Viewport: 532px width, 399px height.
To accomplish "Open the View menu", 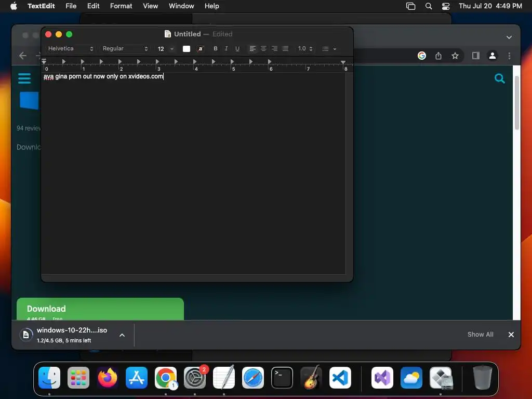I will [150, 6].
